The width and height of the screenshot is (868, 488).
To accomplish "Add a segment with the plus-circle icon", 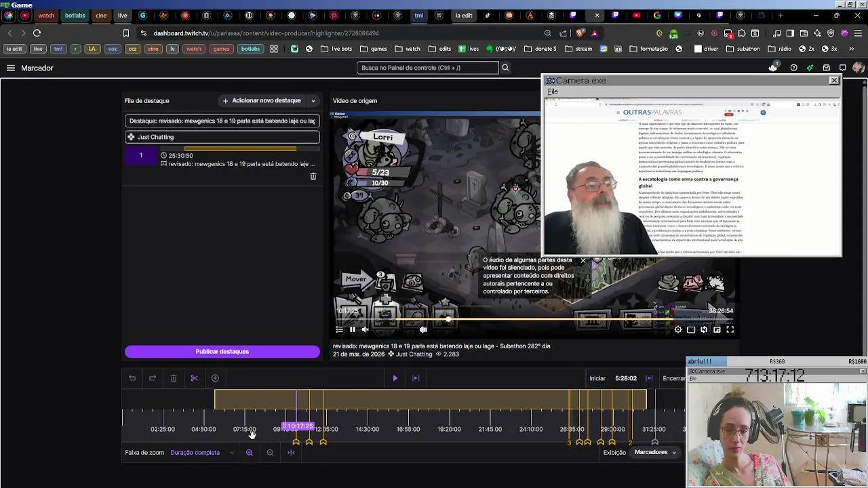I will click(x=215, y=378).
